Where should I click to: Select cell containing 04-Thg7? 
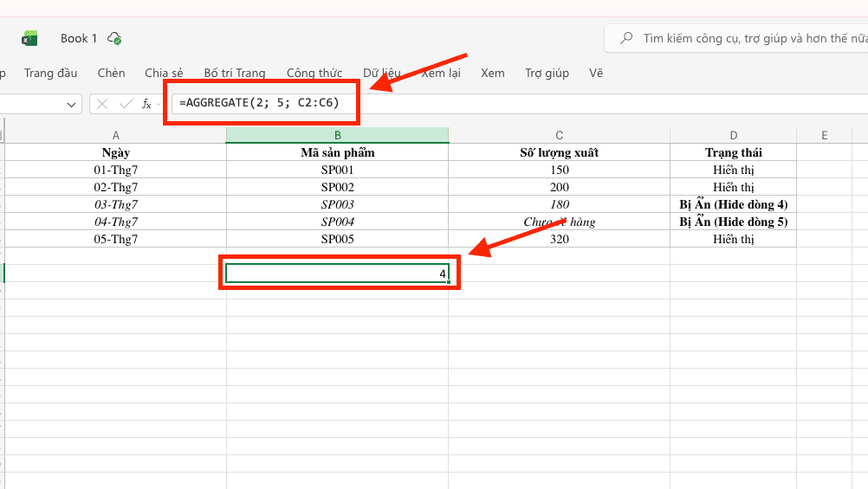click(116, 222)
